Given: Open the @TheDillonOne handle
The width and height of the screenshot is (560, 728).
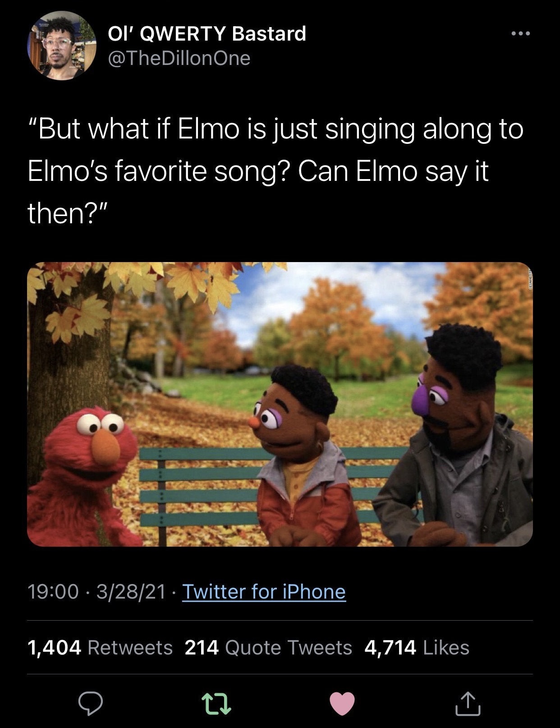Looking at the screenshot, I should pyautogui.click(x=179, y=58).
